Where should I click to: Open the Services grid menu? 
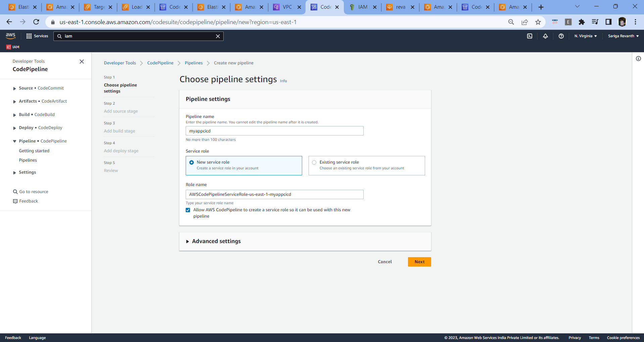(x=29, y=36)
